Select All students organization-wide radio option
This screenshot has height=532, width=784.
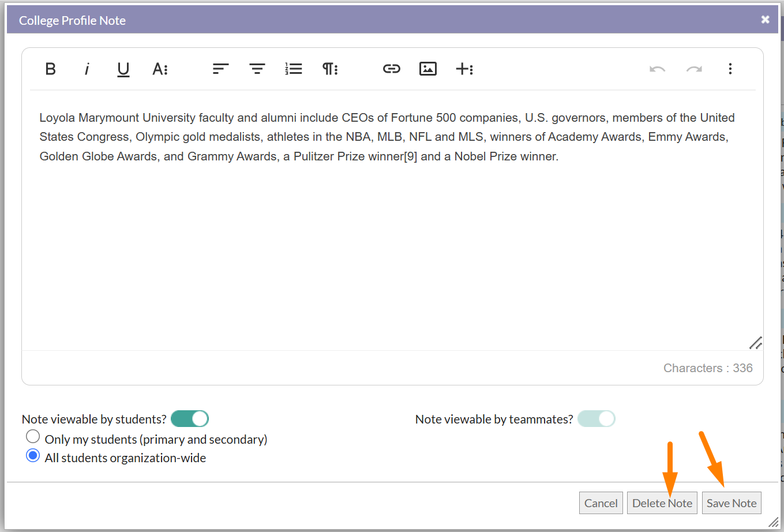33,456
